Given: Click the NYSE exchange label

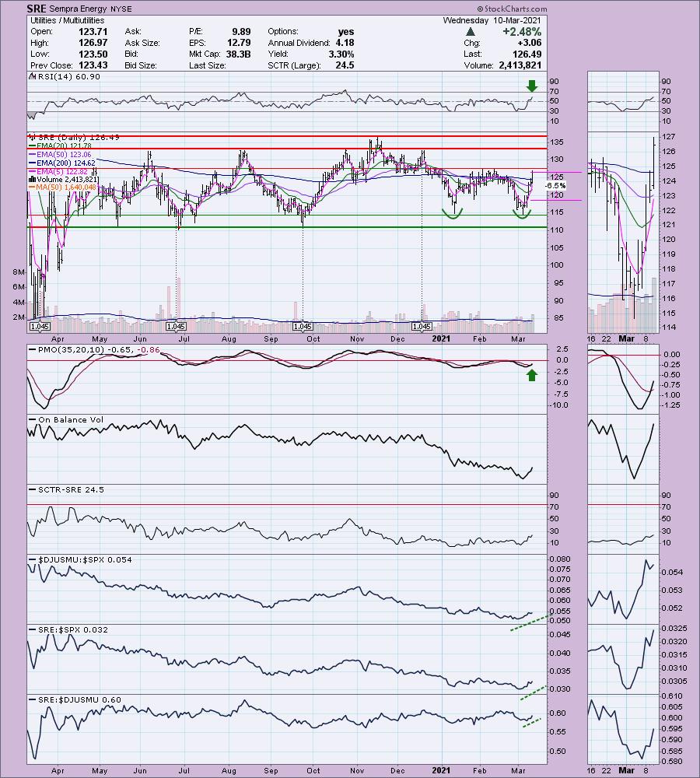Looking at the screenshot, I should 121,9.
